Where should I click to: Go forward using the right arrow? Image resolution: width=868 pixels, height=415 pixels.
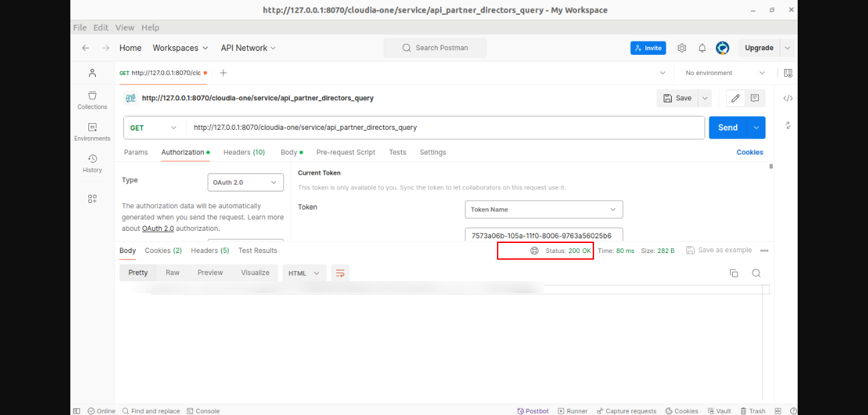point(106,48)
